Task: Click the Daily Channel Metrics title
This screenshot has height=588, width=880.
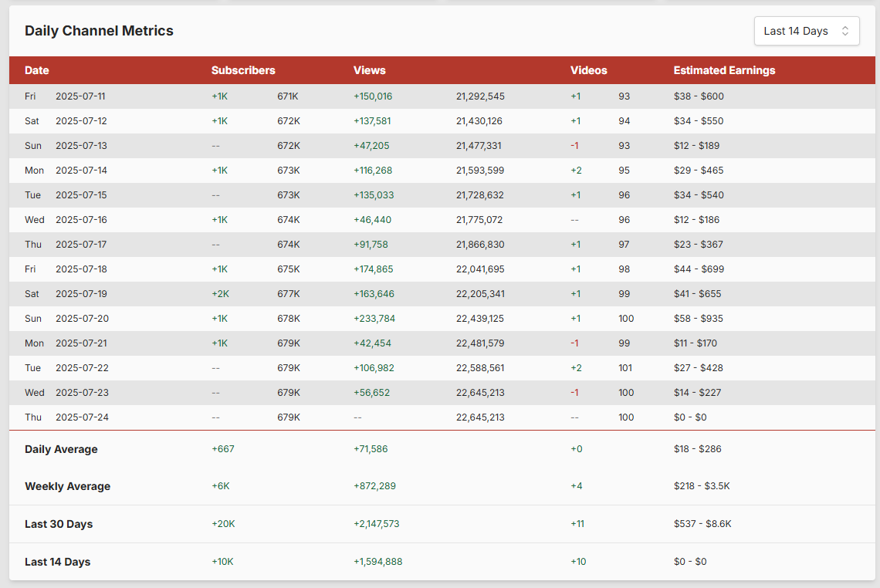Action: (99, 31)
